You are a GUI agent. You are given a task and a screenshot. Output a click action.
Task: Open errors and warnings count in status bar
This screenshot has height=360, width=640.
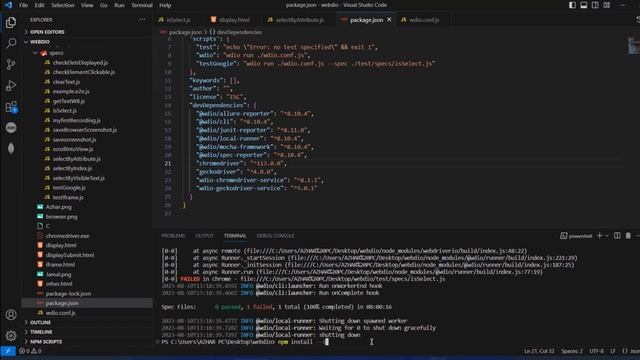point(30,351)
